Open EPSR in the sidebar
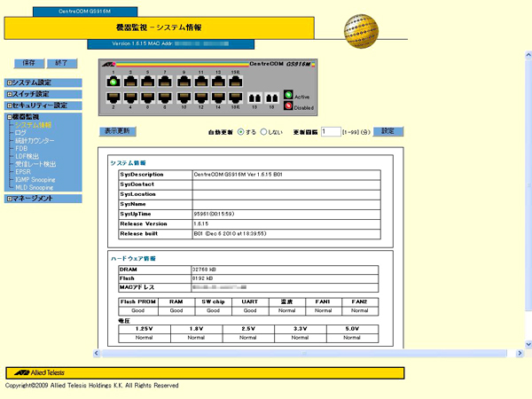532x399 pixels. [x=23, y=172]
